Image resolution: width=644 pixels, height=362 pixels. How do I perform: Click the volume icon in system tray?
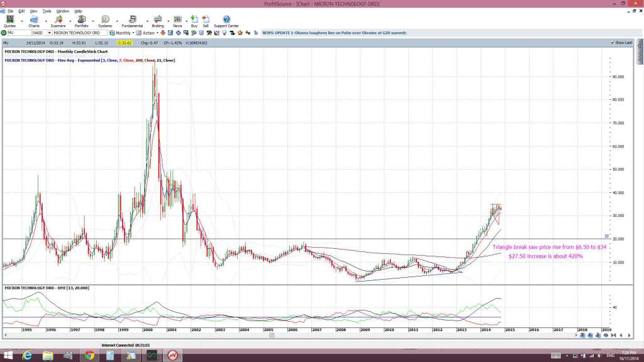[x=599, y=356]
